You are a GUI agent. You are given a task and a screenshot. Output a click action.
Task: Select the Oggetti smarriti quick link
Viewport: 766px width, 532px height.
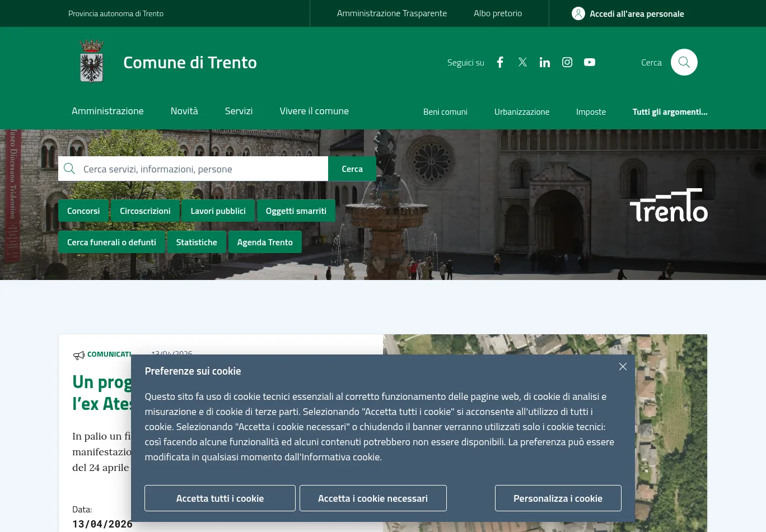click(296, 211)
